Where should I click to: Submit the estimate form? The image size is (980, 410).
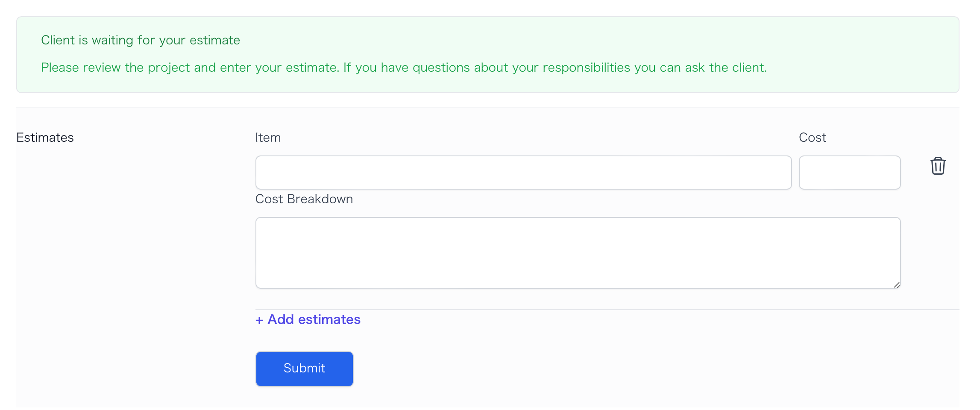[x=304, y=368]
